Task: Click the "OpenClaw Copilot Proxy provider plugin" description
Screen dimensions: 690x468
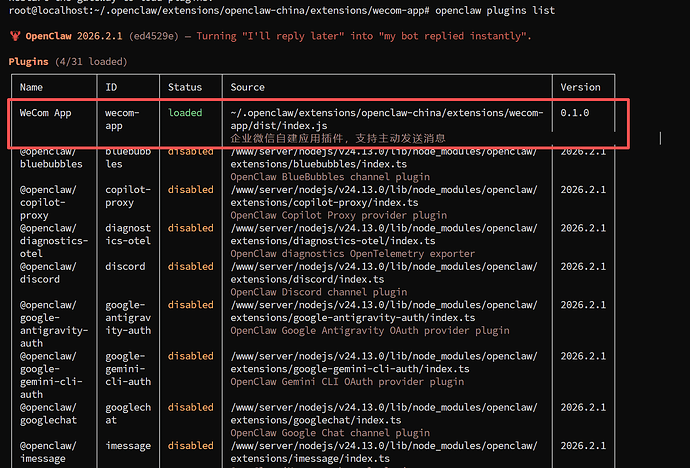Action: (x=338, y=215)
